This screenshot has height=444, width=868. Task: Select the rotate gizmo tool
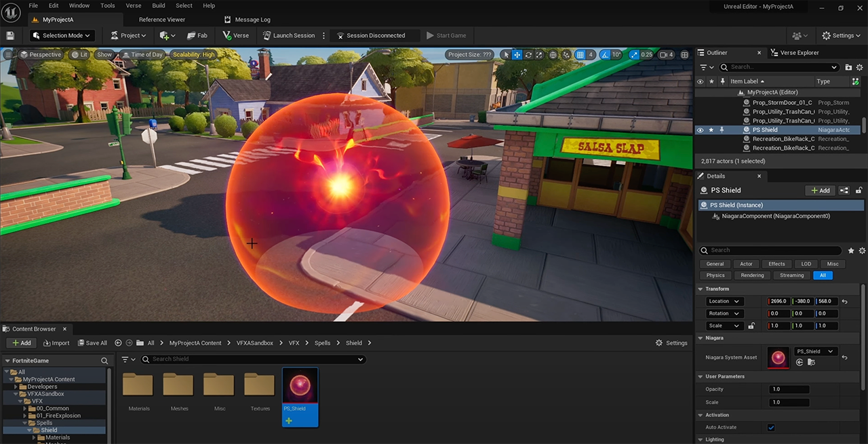click(528, 55)
